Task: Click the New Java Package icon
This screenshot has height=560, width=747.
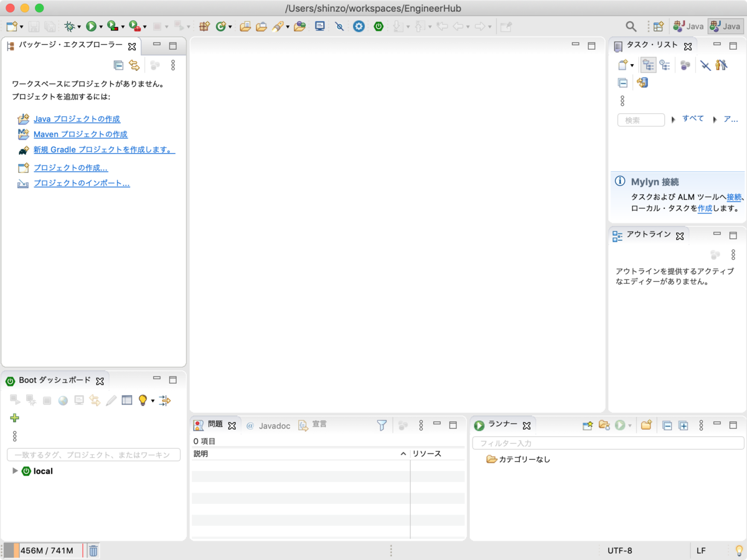Action: (x=204, y=27)
